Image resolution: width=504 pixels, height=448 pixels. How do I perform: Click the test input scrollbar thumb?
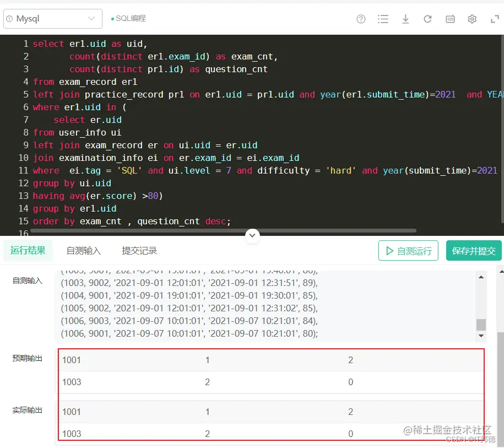coord(481,325)
